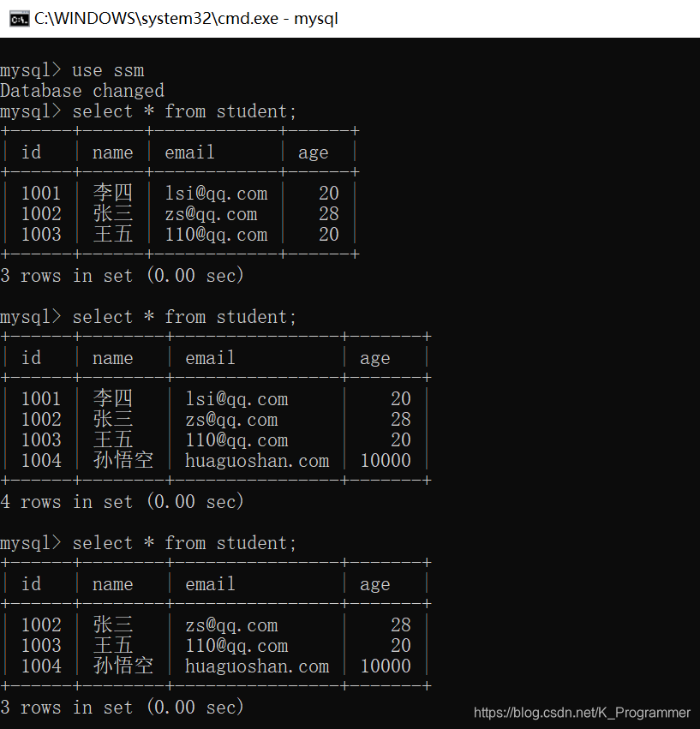
Task: Click age 10000 in the second table
Action: (x=386, y=461)
